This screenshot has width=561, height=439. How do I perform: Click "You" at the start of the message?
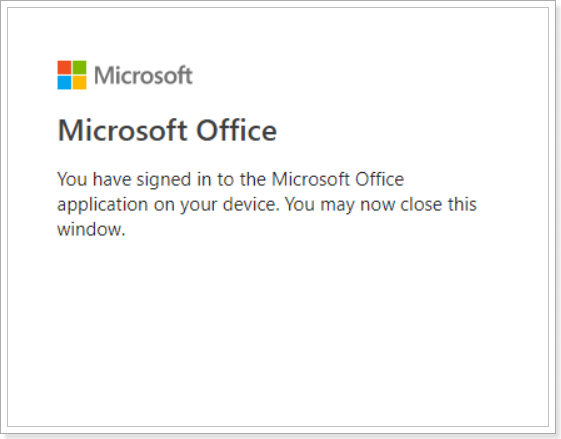[72, 179]
